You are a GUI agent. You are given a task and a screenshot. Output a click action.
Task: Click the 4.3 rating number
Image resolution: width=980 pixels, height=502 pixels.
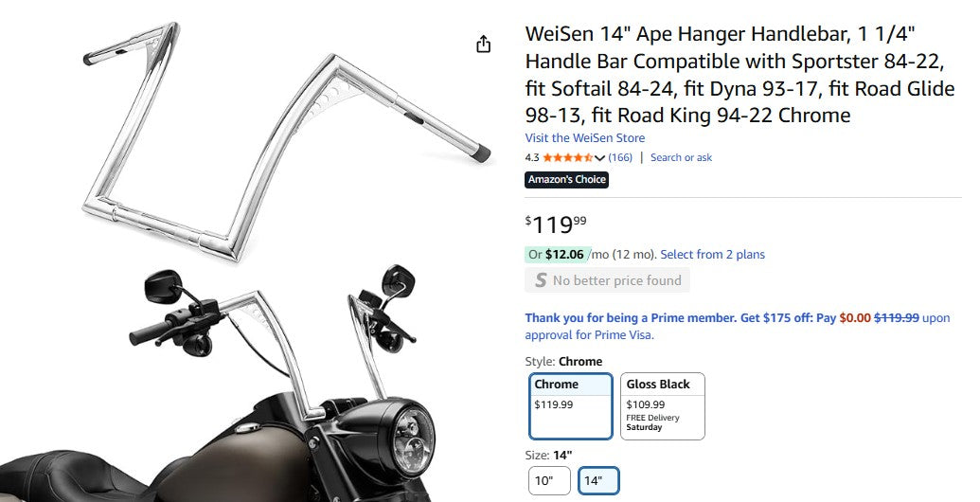532,157
